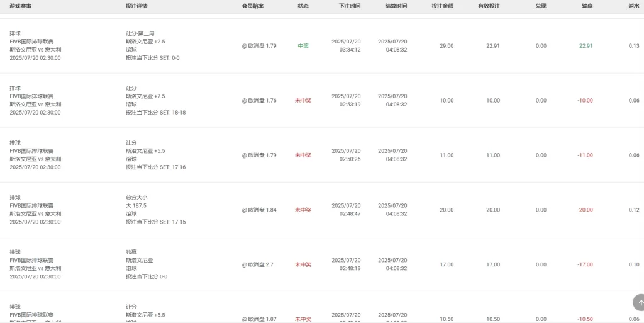Viewport: 644px width, 323px height.
Task: Click the 投注金额 column header
Action: [x=443, y=6]
